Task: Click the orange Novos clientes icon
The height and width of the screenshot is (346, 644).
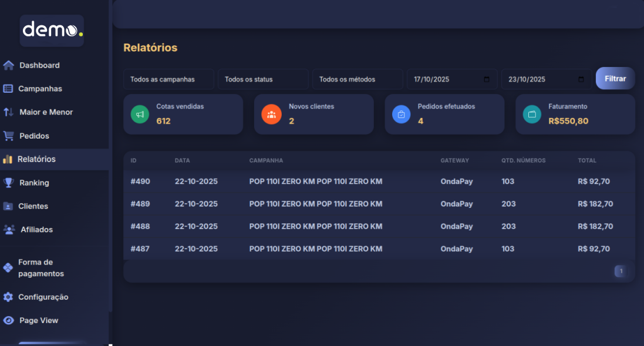Action: pyautogui.click(x=271, y=115)
